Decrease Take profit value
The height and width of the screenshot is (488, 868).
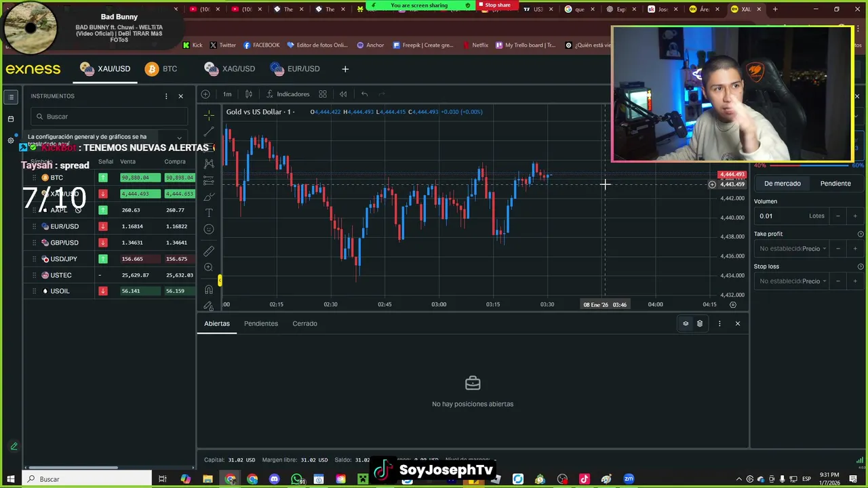(837, 249)
